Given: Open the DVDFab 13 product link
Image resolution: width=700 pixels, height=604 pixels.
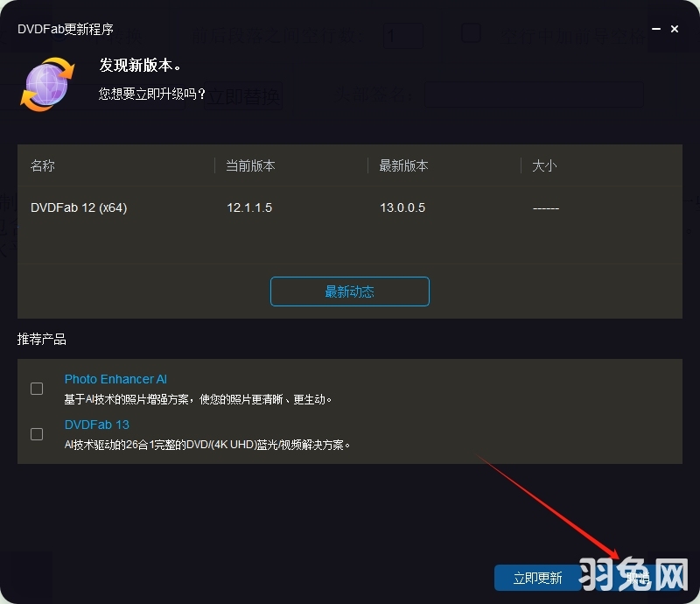Looking at the screenshot, I should coord(96,425).
